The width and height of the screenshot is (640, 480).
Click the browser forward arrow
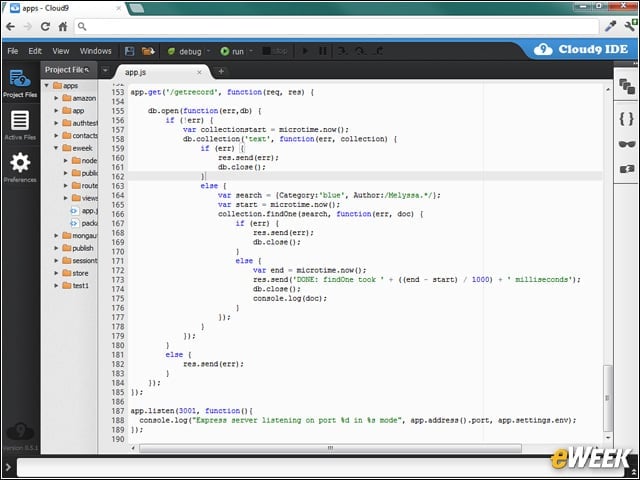click(x=28, y=27)
